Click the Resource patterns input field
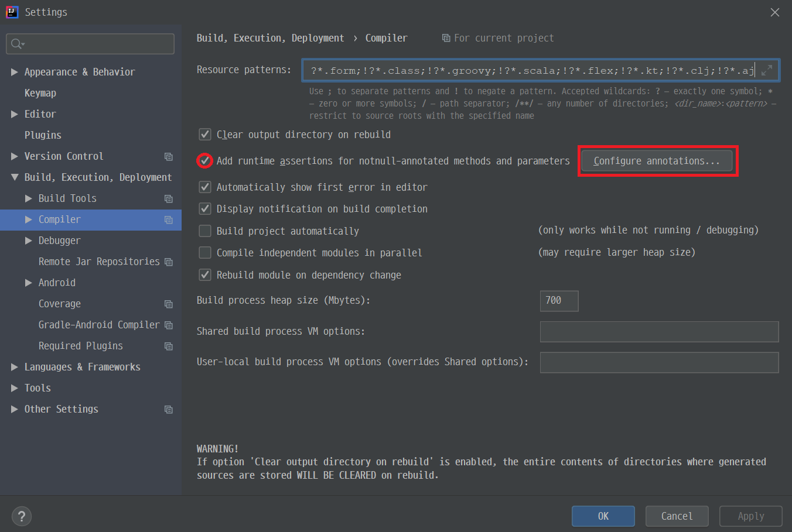 541,70
